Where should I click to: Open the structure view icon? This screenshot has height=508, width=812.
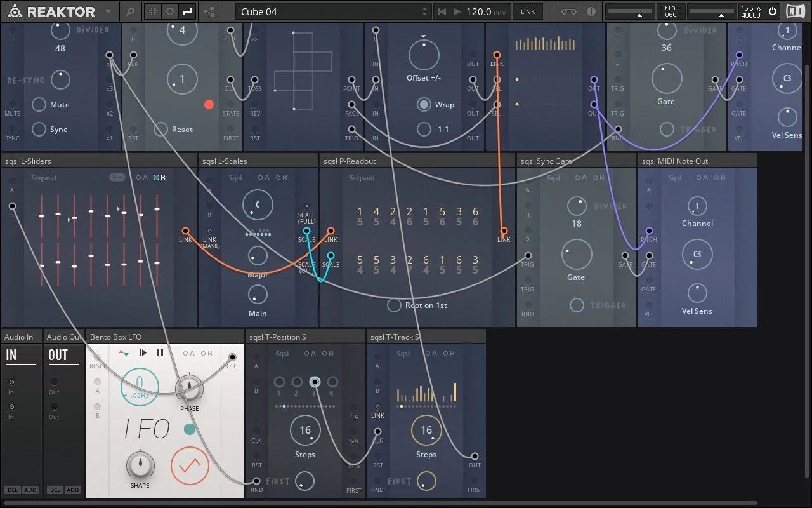tap(209, 11)
